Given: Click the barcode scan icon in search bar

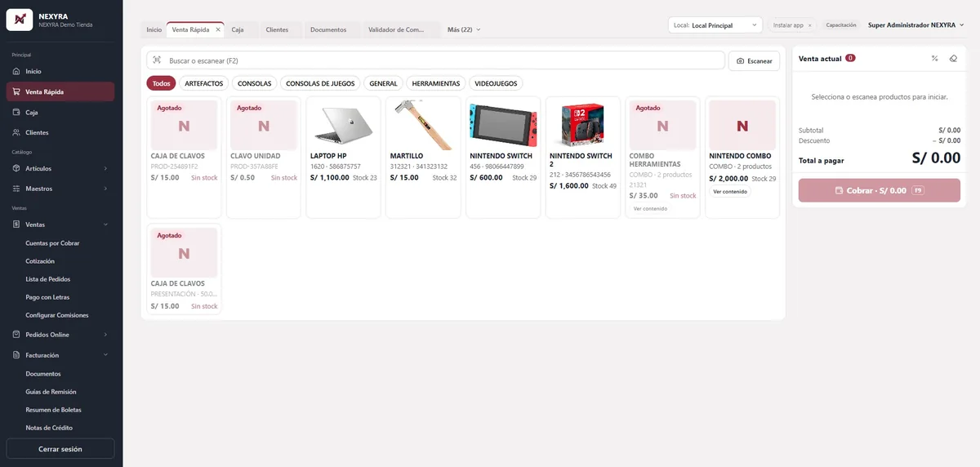Looking at the screenshot, I should [157, 60].
